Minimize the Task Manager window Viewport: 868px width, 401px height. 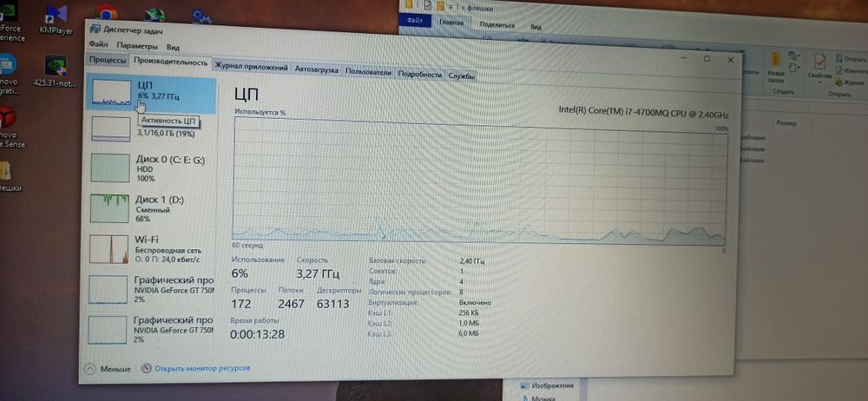click(x=684, y=57)
